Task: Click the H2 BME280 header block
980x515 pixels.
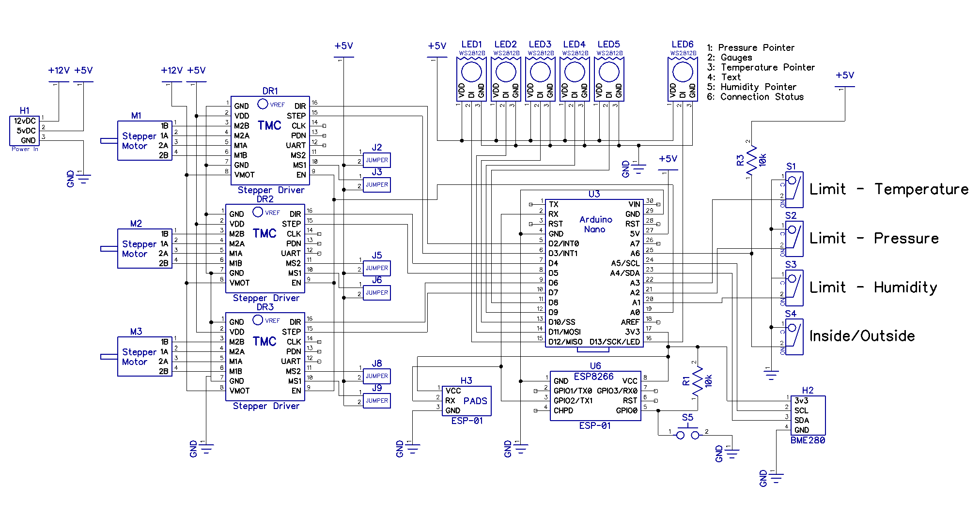Action: point(808,415)
